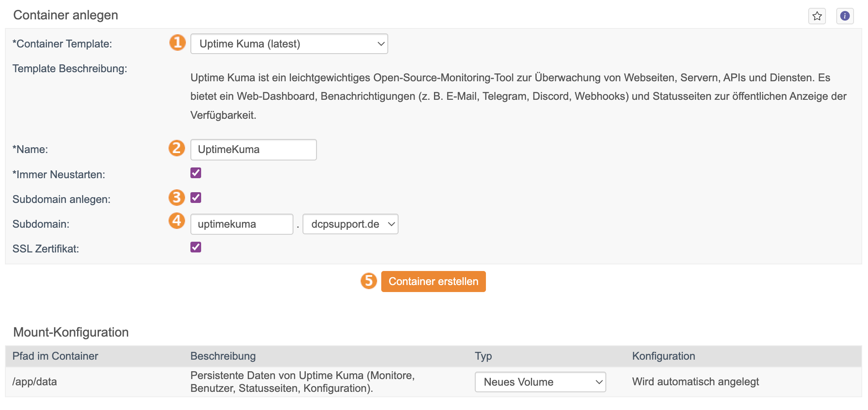The height and width of the screenshot is (410, 868).
Task: Click the orange step 3 badge
Action: [x=176, y=198]
